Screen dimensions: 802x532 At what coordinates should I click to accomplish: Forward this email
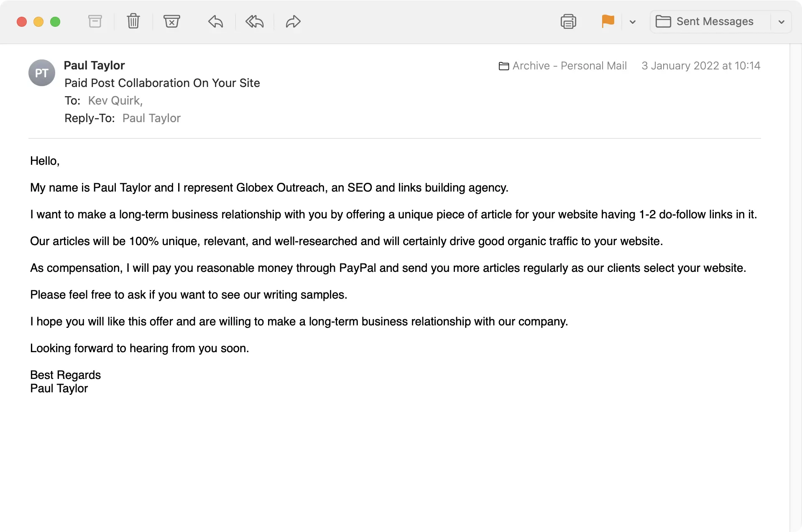tap(293, 21)
